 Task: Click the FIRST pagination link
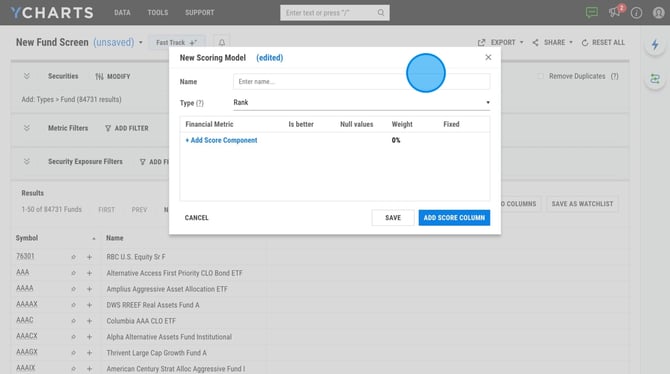106,209
